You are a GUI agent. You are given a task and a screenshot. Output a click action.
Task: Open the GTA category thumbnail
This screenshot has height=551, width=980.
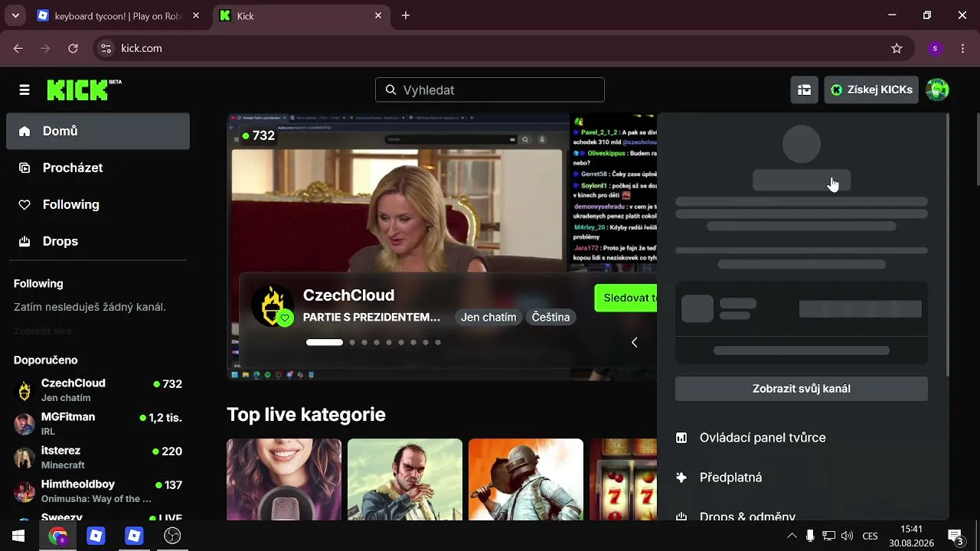tap(405, 479)
